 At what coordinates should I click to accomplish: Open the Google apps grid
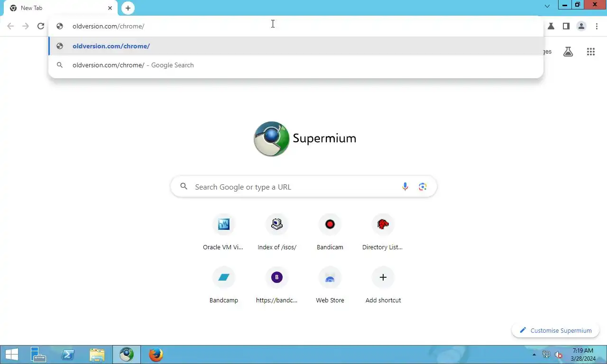pyautogui.click(x=591, y=52)
